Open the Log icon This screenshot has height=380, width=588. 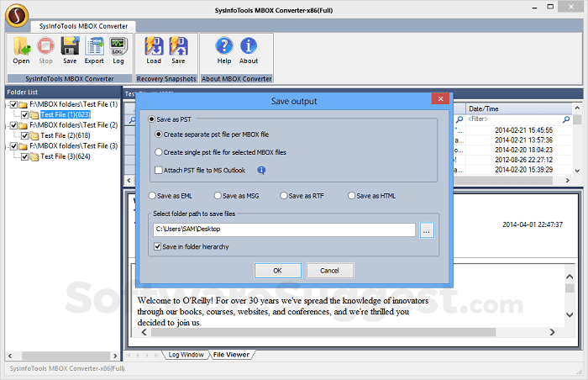coord(118,46)
